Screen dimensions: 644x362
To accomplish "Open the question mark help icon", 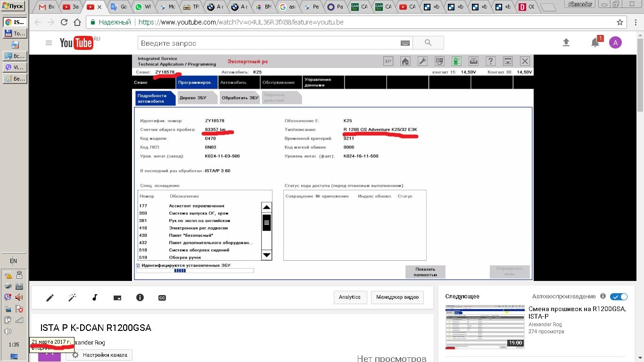I will (491, 61).
